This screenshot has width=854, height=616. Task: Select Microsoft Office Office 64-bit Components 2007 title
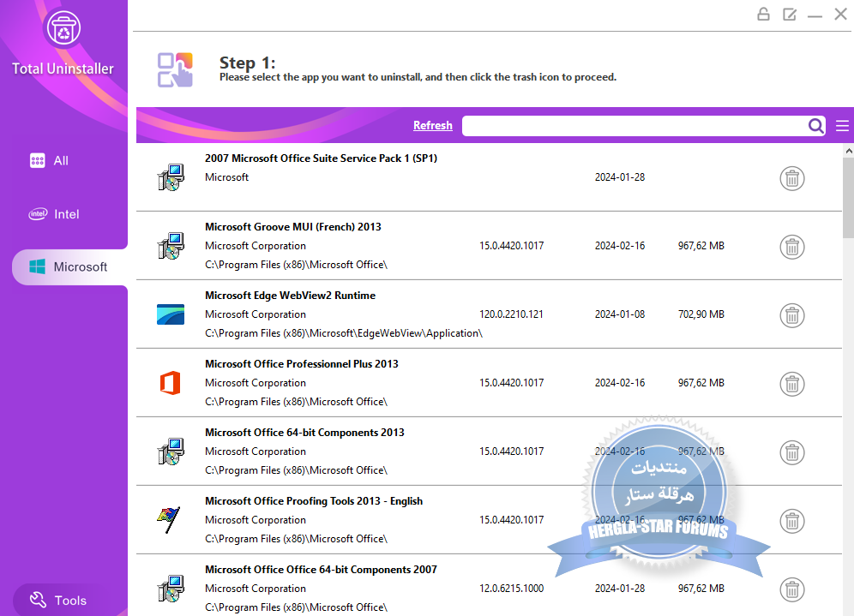tap(321, 570)
